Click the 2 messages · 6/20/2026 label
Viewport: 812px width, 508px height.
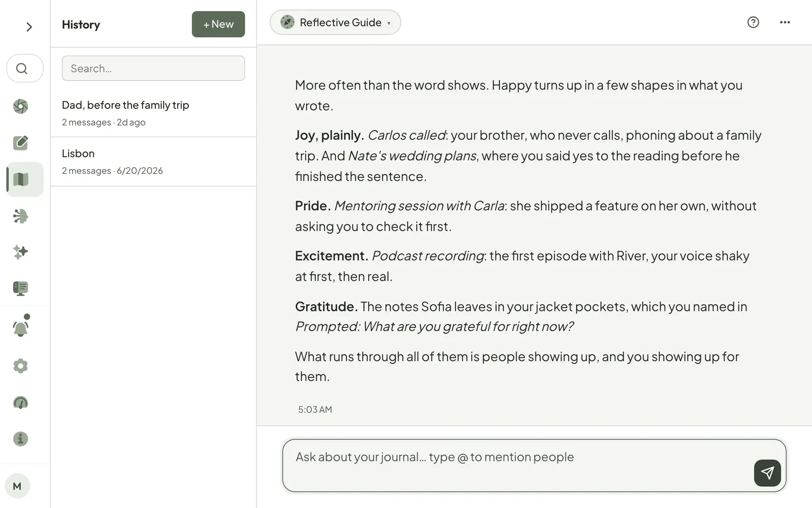(112, 171)
